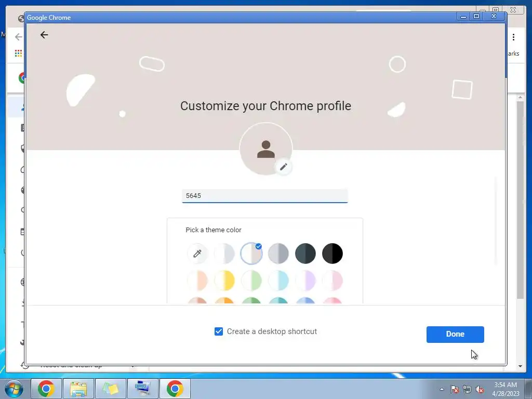Pick the peach theme color
This screenshot has width=532, height=399.
197,281
